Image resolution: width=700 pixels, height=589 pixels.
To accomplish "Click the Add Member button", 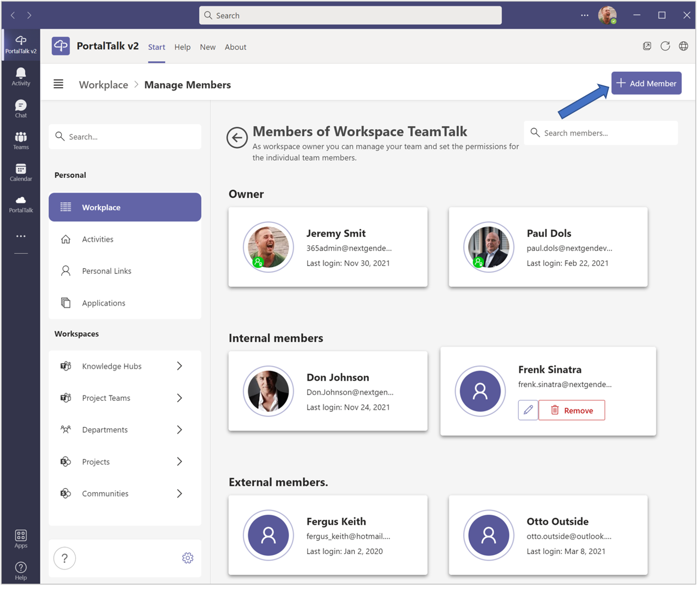I will coord(646,83).
